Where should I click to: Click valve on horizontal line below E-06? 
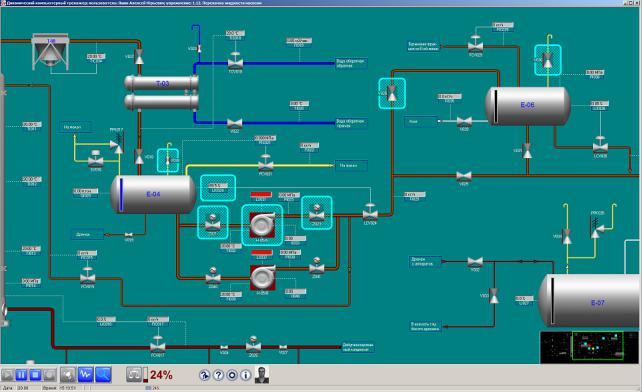[463, 176]
